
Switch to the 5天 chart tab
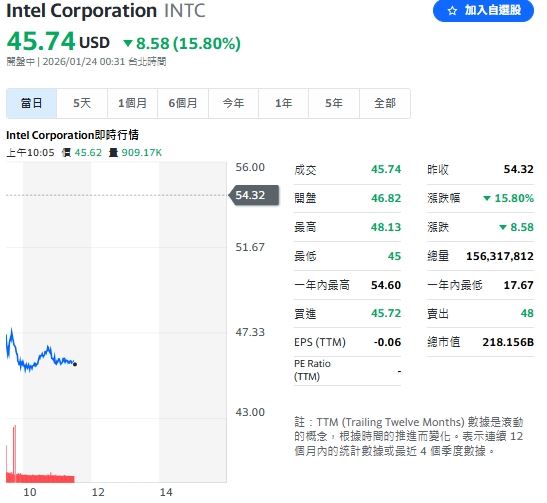click(82, 103)
